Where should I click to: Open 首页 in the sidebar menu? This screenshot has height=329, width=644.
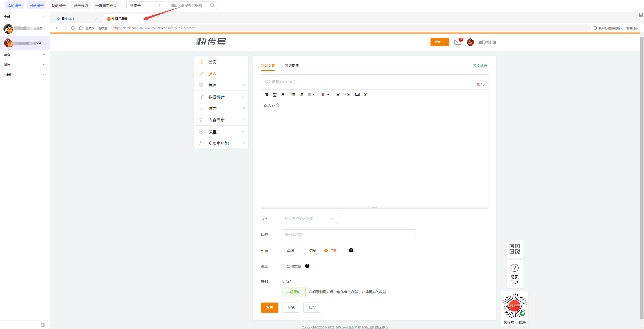click(x=212, y=62)
